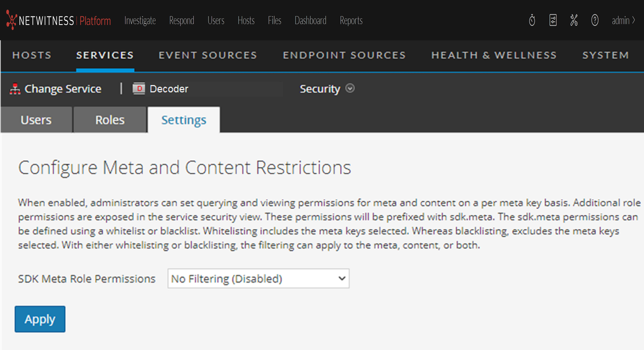Image resolution: width=644 pixels, height=350 pixels.
Task: Click the Change Service hierarchy icon
Action: pyautogui.click(x=15, y=89)
